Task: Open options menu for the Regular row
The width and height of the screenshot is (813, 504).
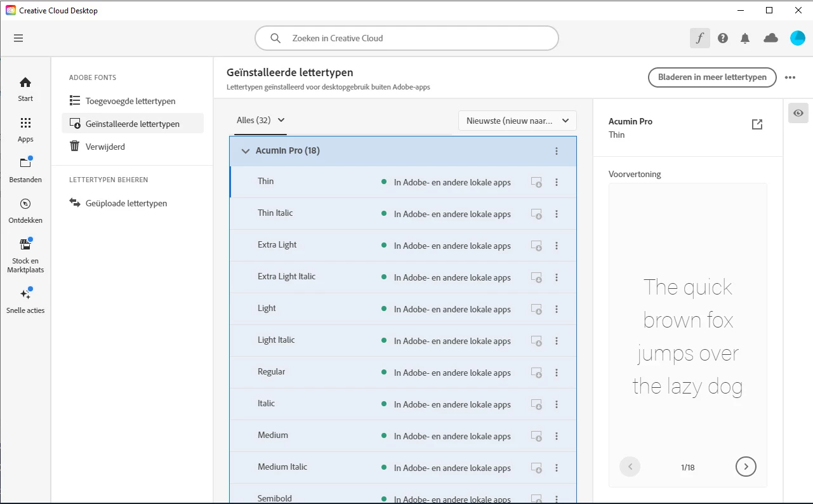Action: pos(557,373)
